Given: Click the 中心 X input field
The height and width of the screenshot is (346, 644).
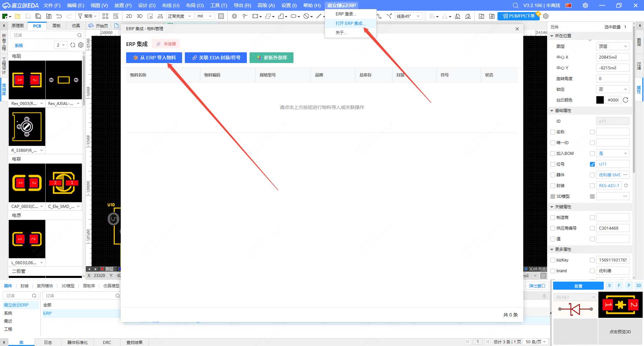Looking at the screenshot, I should click(612, 57).
